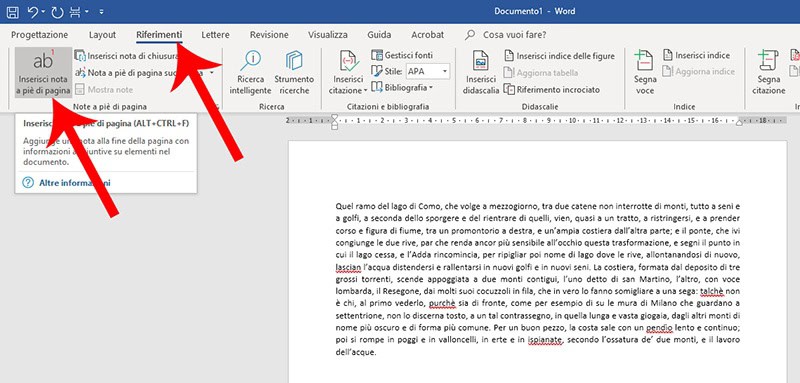Open the Acrobat tab
The width and height of the screenshot is (800, 383).
[x=428, y=35]
